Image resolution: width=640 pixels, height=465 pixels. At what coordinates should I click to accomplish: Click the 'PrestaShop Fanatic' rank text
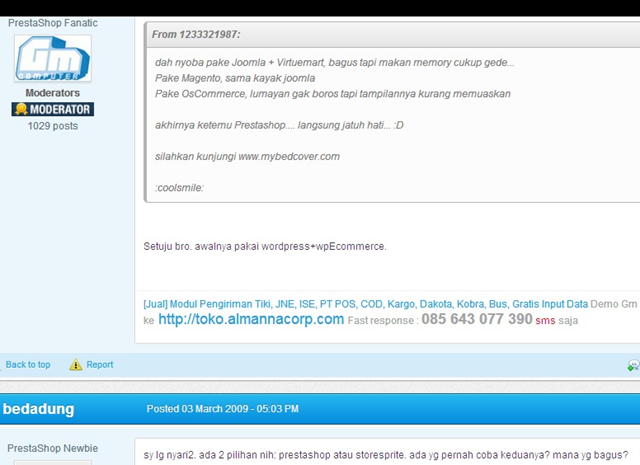[x=53, y=23]
